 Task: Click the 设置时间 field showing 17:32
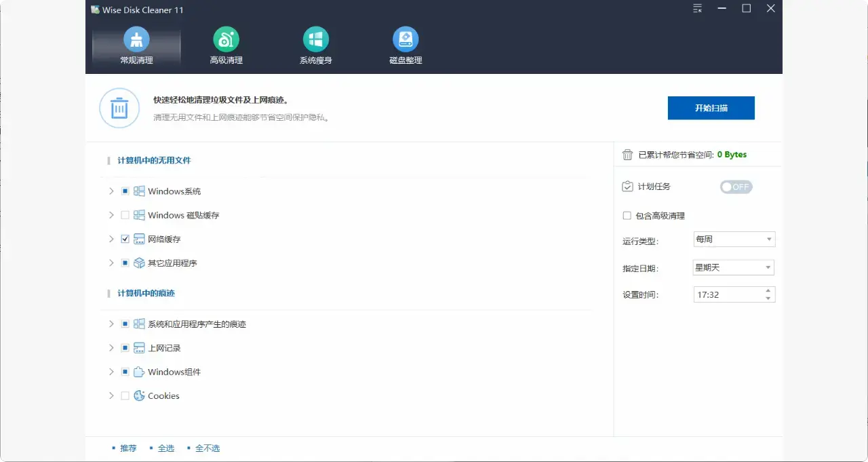728,295
